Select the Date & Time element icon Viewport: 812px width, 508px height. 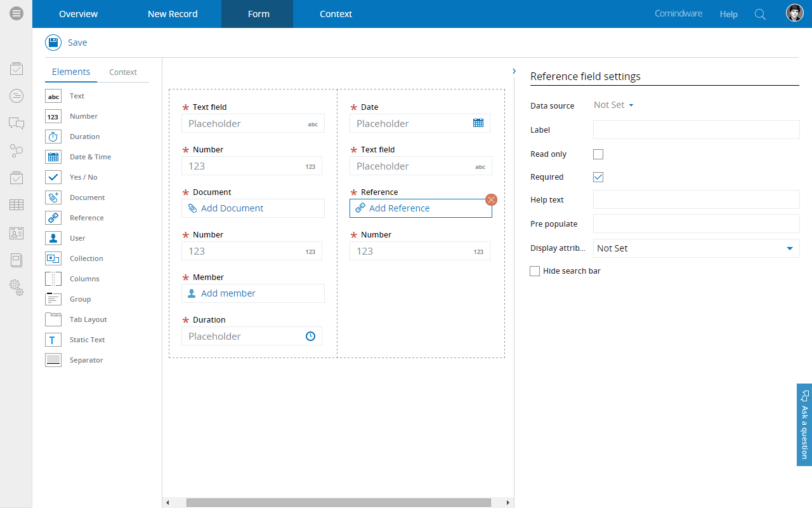coord(53,157)
